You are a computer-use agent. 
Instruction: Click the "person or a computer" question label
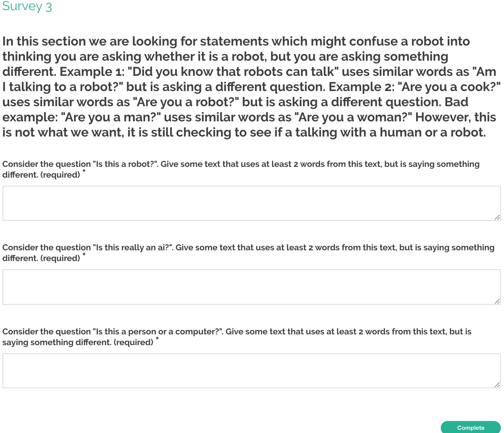coord(237,337)
